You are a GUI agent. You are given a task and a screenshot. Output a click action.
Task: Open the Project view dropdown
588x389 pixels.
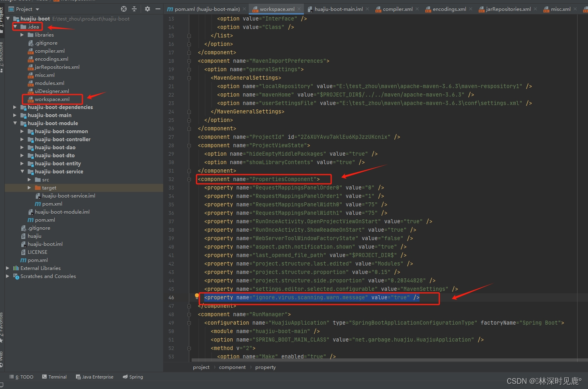(24, 9)
